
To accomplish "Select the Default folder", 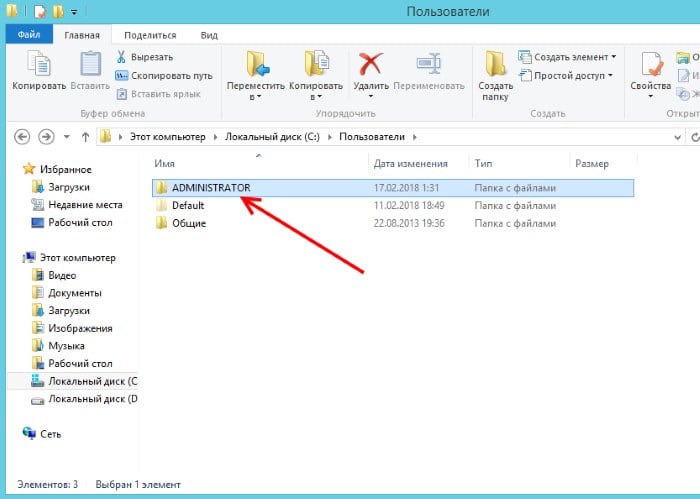I will (x=187, y=205).
